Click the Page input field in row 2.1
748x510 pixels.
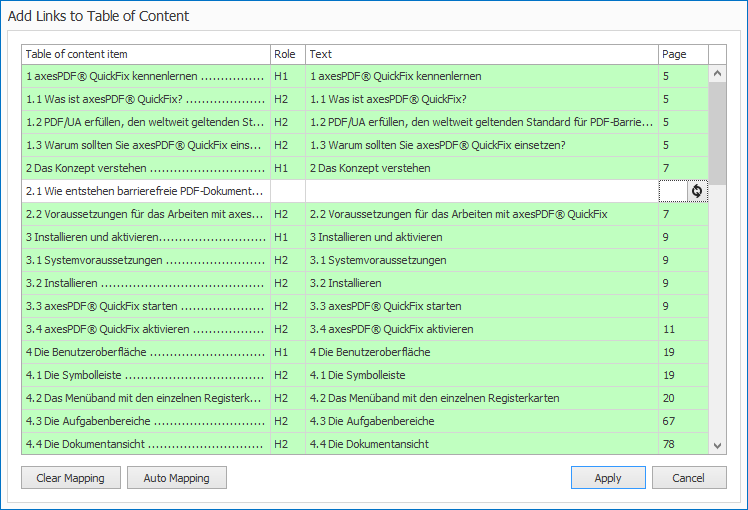(x=673, y=191)
